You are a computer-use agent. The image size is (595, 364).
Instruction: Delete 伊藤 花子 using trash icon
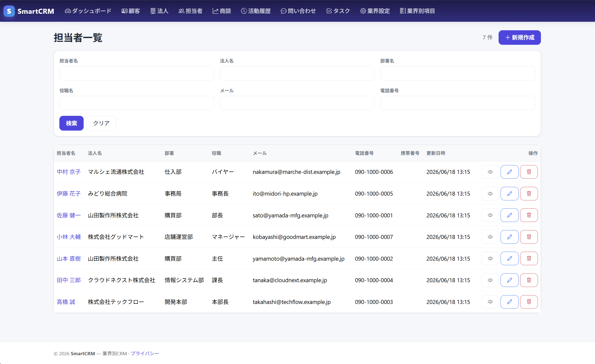pos(529,194)
